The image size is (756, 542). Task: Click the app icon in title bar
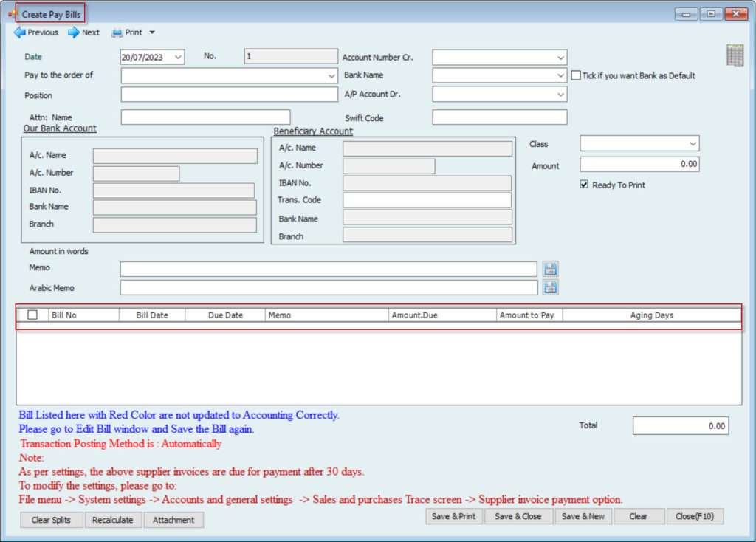pyautogui.click(x=11, y=14)
